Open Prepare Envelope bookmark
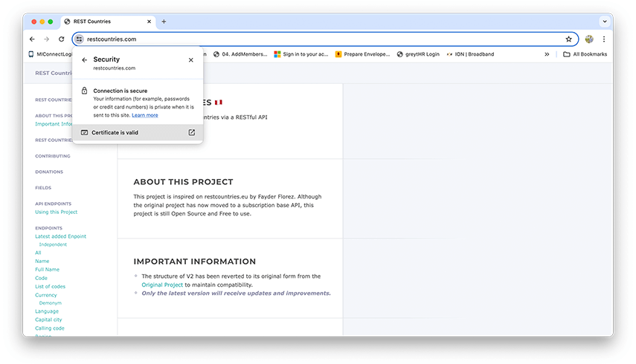 pyautogui.click(x=362, y=54)
